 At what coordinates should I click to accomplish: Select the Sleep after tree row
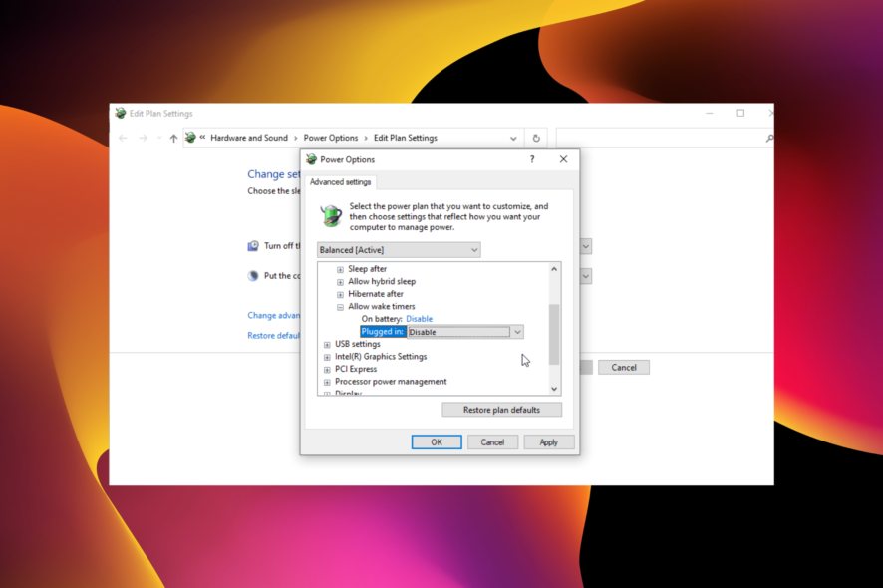pos(367,269)
